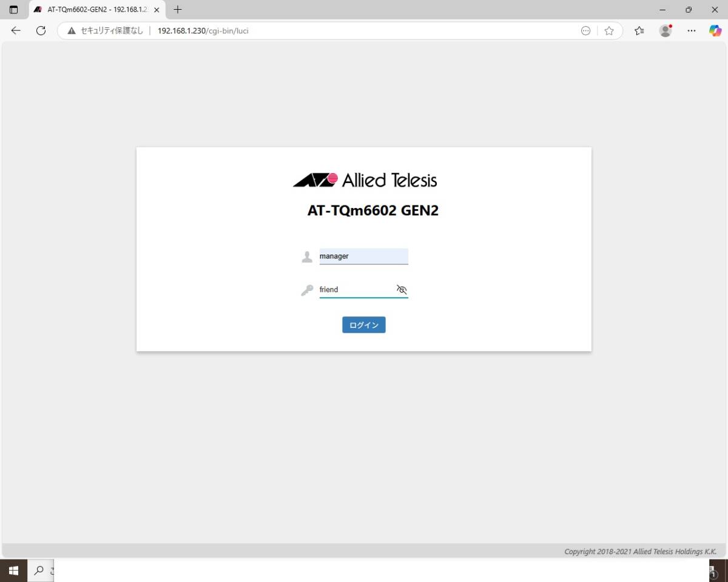Toggle password visibility eye icon
Screen dimensions: 728x582
tap(402, 289)
